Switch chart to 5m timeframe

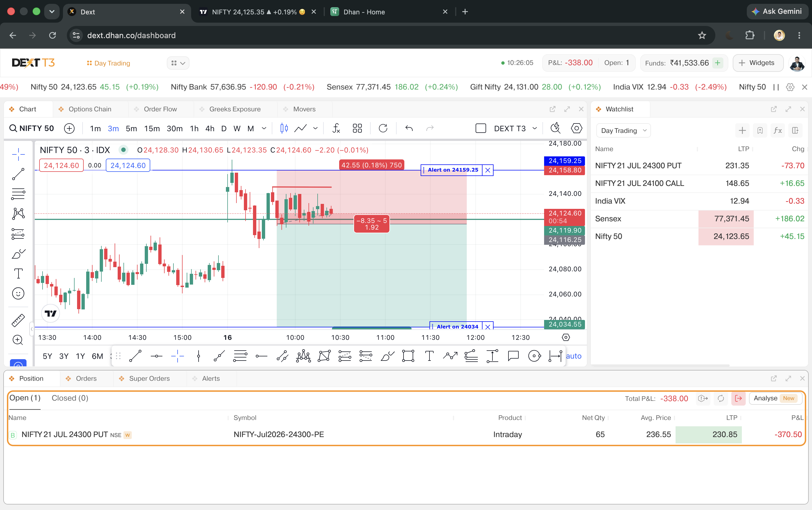tap(131, 128)
